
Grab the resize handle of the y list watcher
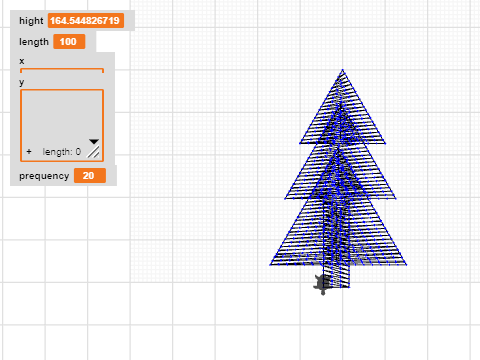[94, 152]
